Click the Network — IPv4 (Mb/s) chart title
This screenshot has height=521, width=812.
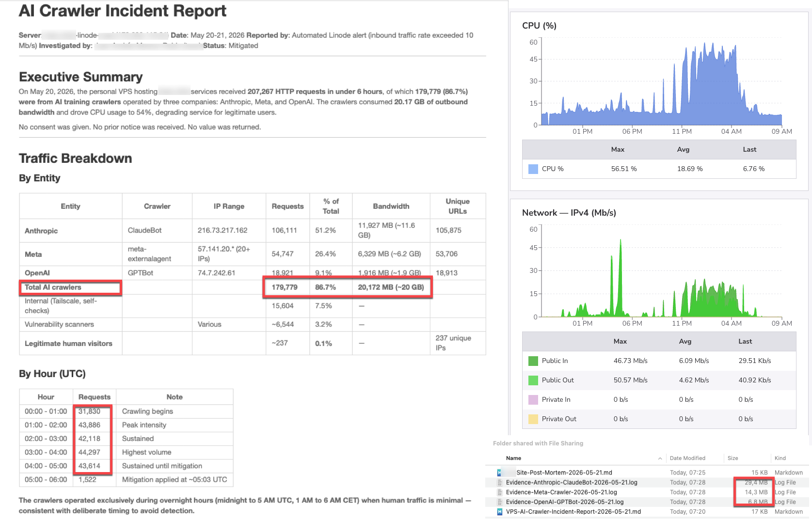[x=569, y=213]
